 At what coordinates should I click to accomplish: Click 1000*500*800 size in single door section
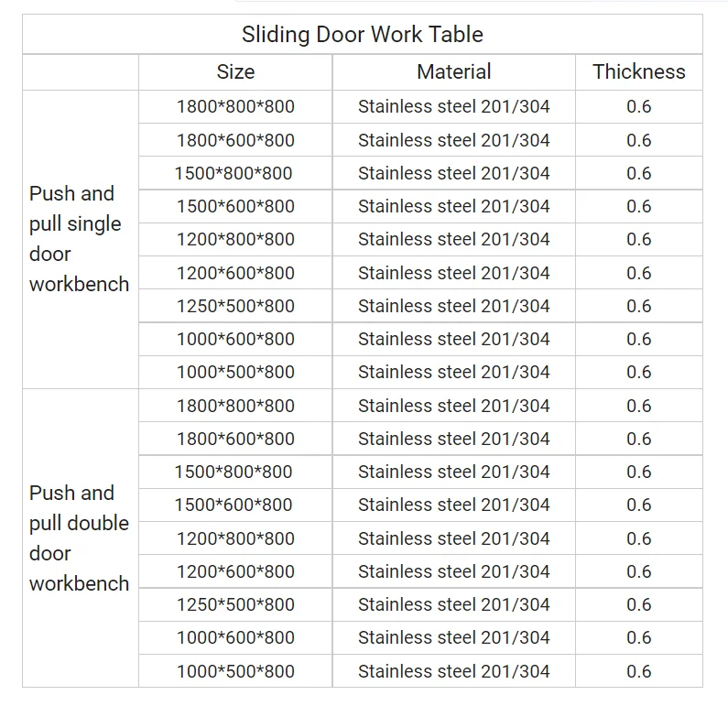[235, 372]
